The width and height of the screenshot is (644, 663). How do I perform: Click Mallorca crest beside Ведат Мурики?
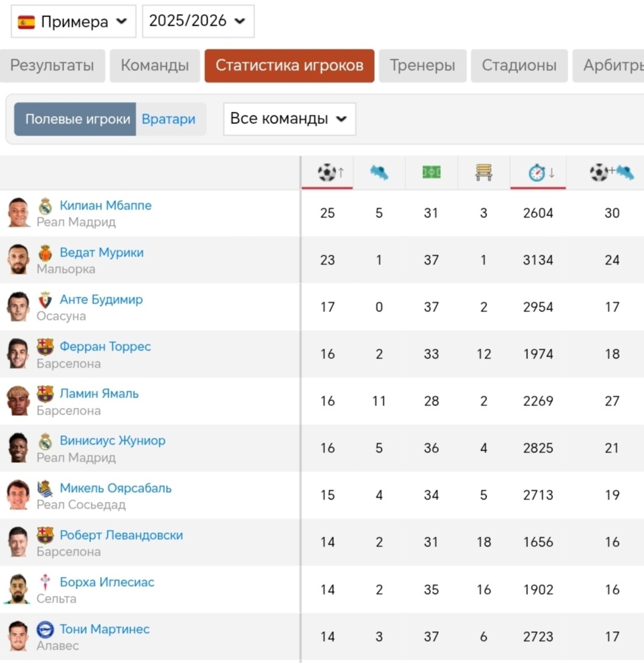(x=45, y=253)
